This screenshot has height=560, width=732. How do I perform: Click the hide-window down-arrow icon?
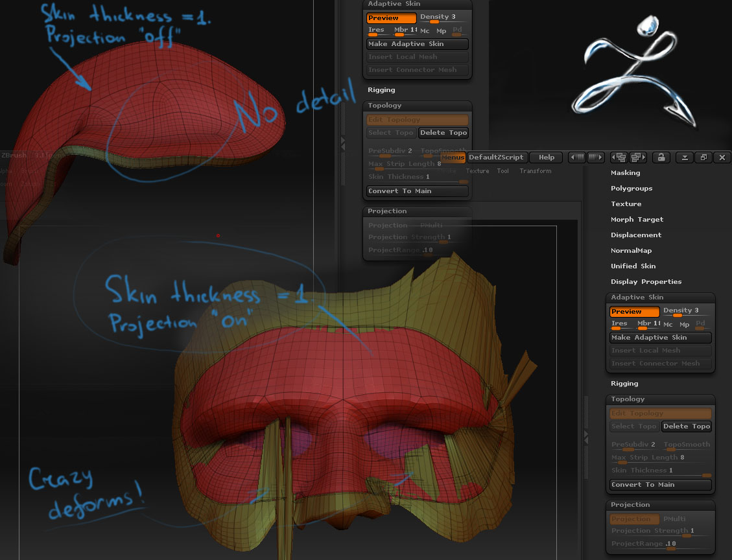pos(685,157)
